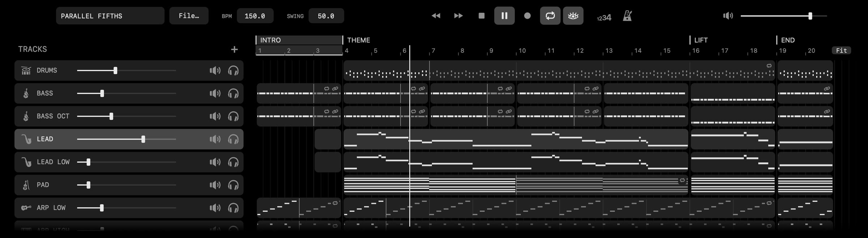This screenshot has height=238, width=868.
Task: Solo the BASS OCT track with headphones
Action: click(x=233, y=116)
